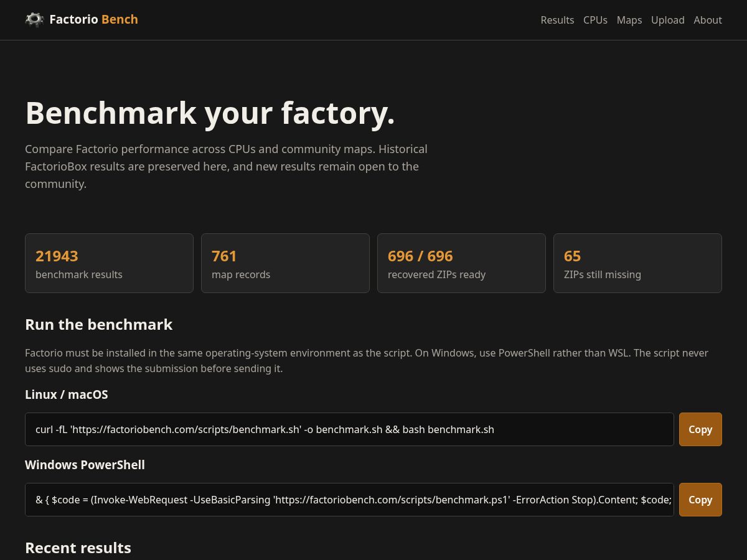
Task: Click the 'Windows PowerShell' label
Action: [85, 465]
